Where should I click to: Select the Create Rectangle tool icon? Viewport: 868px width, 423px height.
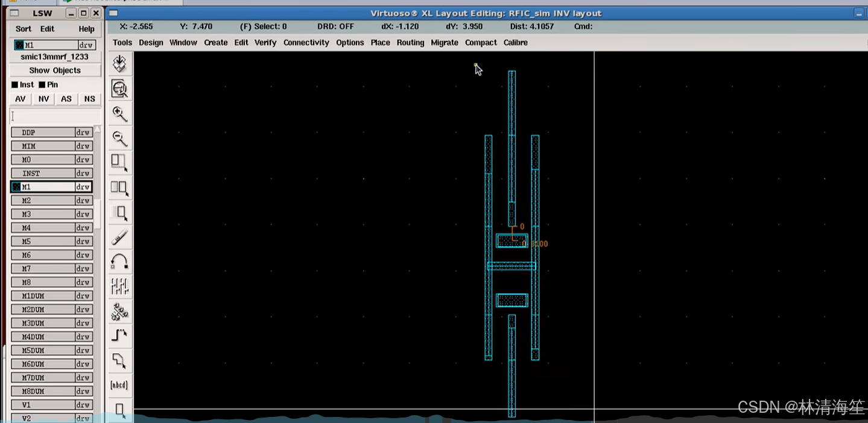click(120, 410)
